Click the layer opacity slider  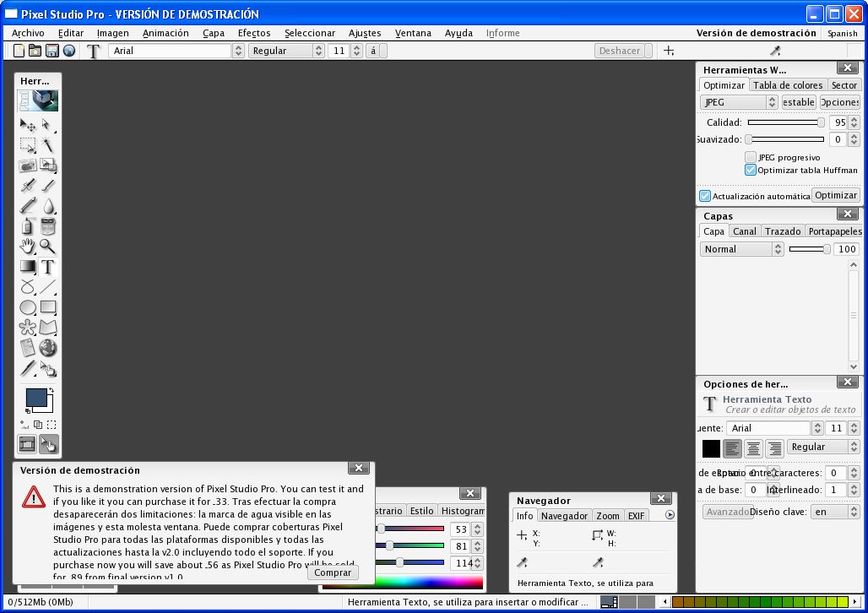pyautogui.click(x=810, y=249)
